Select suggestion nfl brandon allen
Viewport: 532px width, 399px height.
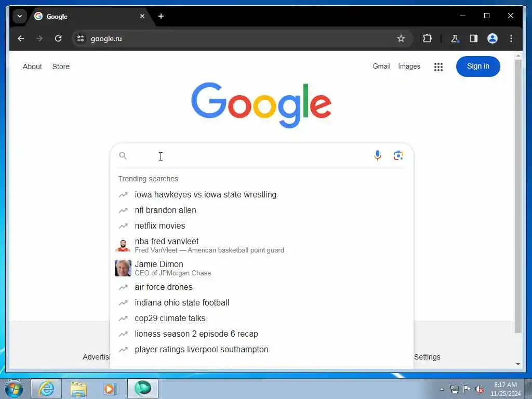point(262,210)
